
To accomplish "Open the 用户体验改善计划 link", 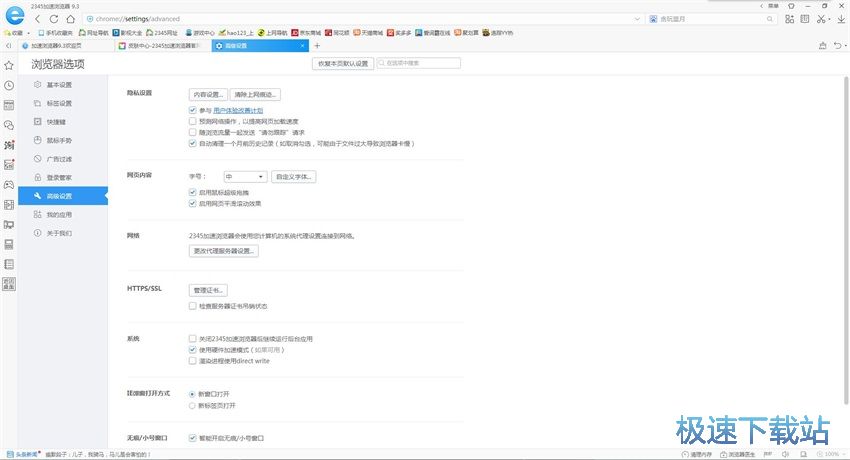I will pos(238,111).
